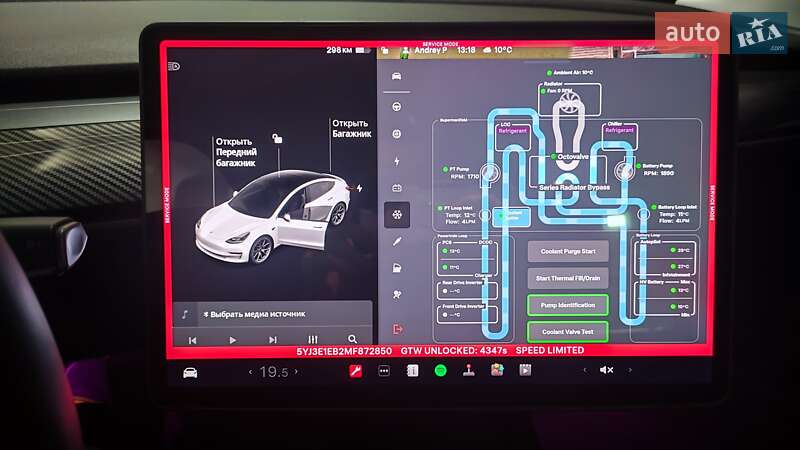The image size is (800, 450).
Task: Open the service sidebar icon below the steering wheel
Action: [396, 134]
